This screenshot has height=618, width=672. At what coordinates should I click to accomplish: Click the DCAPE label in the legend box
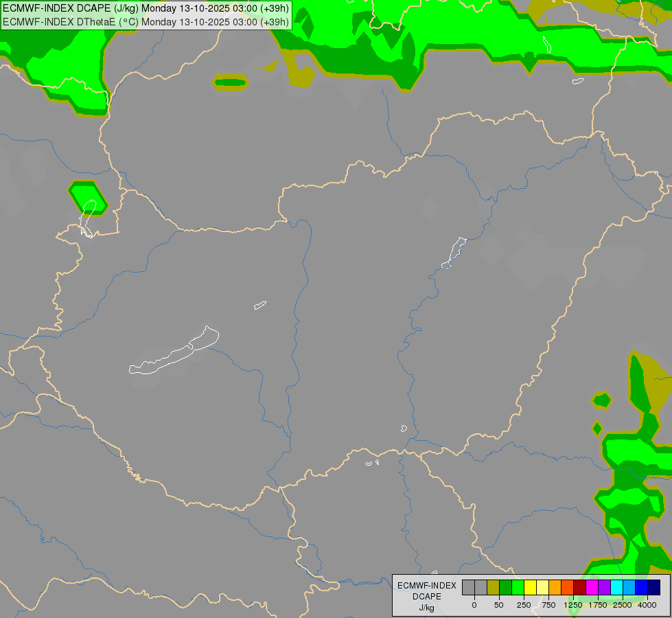[x=427, y=597]
